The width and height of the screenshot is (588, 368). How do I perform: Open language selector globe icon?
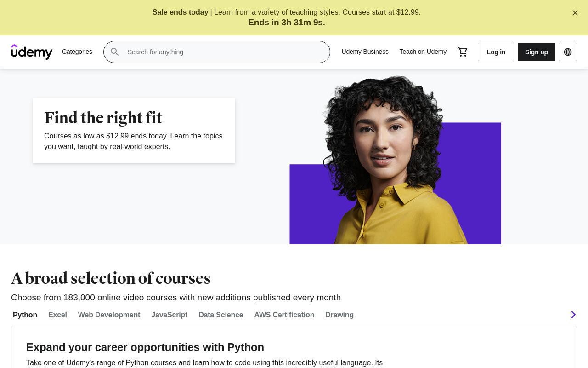(x=568, y=52)
